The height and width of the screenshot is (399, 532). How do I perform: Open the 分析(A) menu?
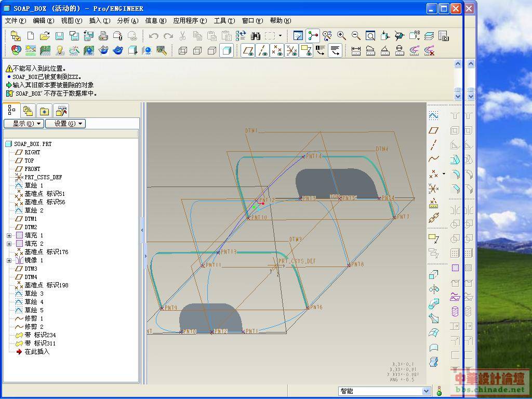pos(128,21)
